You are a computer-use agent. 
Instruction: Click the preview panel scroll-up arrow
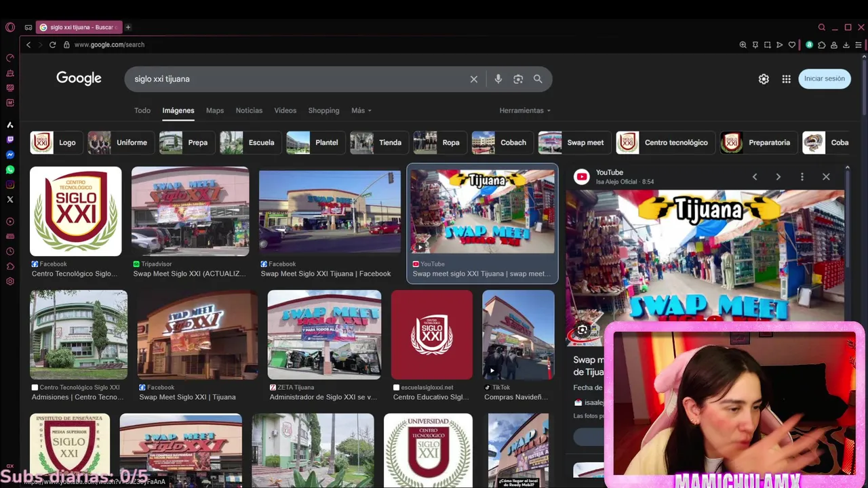(847, 167)
